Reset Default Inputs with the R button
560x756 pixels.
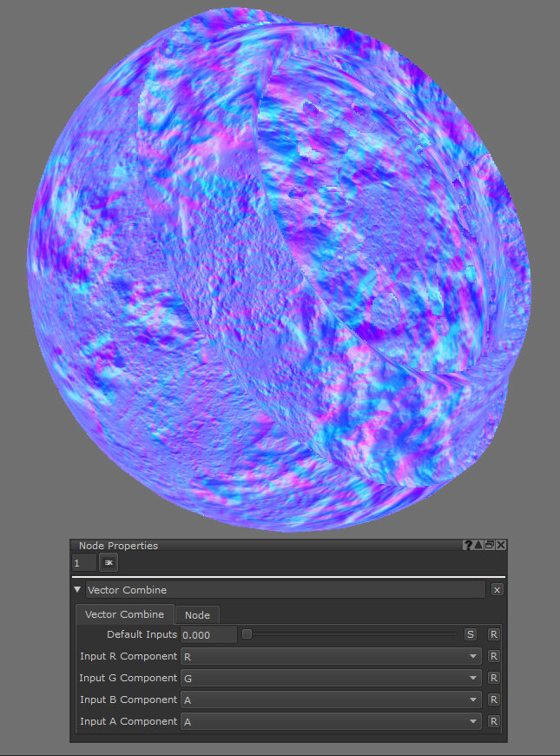(x=494, y=634)
